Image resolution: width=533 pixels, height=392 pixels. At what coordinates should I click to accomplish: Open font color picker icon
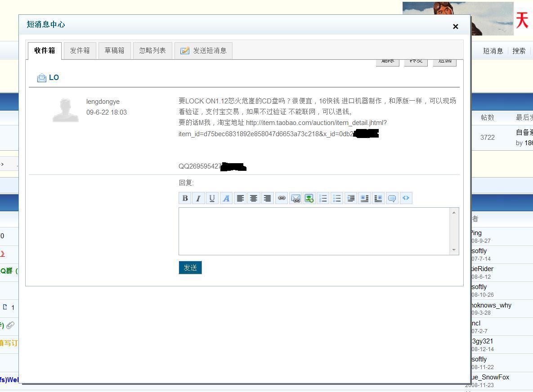click(x=226, y=198)
